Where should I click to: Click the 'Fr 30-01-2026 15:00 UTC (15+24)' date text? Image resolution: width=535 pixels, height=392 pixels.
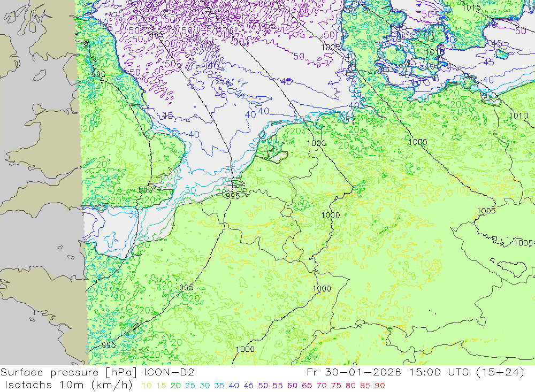[x=415, y=372]
